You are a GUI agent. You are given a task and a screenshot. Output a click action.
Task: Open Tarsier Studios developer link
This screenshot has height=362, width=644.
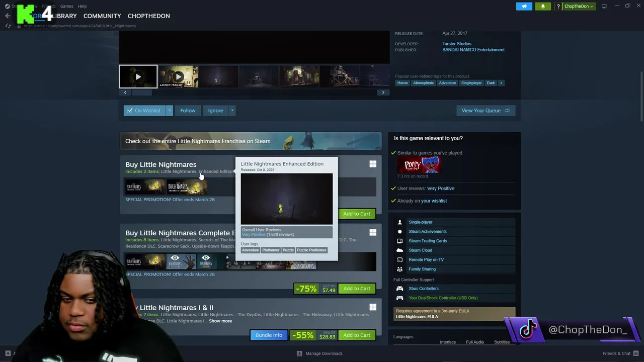click(457, 44)
